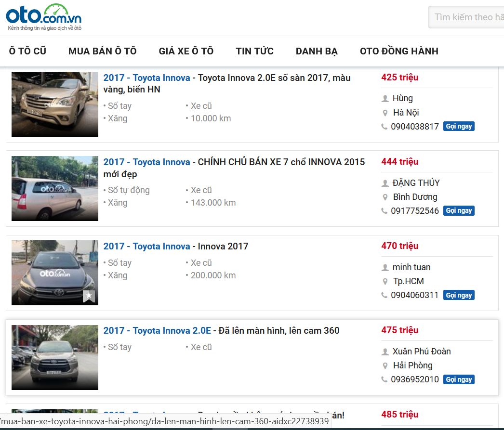The width and height of the screenshot is (504, 430).
Task: Click the mileage '143.000 km'
Action: click(x=213, y=203)
